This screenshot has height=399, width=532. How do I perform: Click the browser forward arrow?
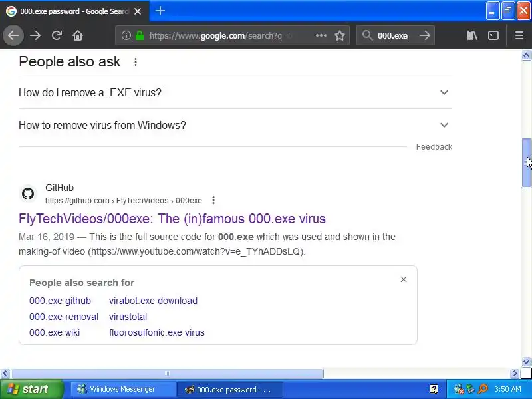pyautogui.click(x=35, y=35)
